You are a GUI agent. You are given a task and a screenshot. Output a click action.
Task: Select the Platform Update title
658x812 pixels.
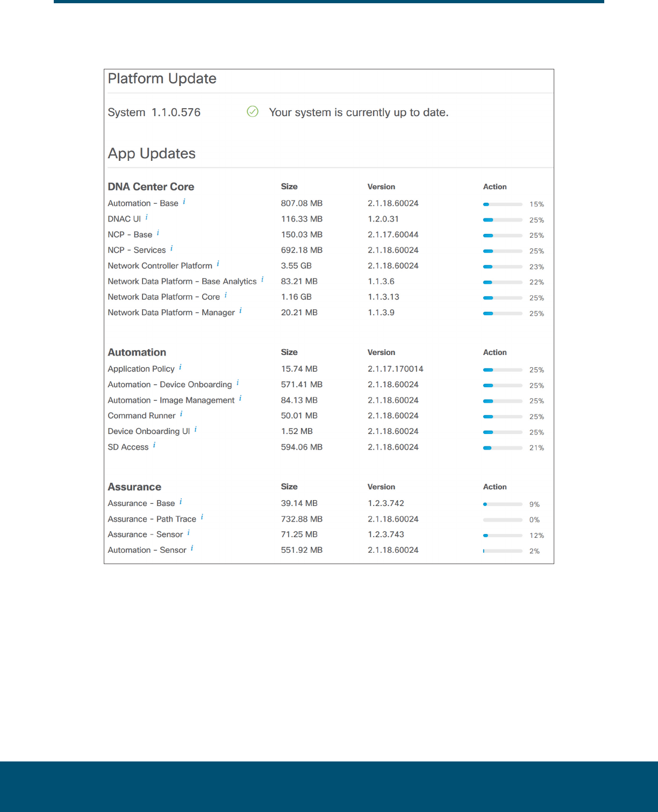162,79
